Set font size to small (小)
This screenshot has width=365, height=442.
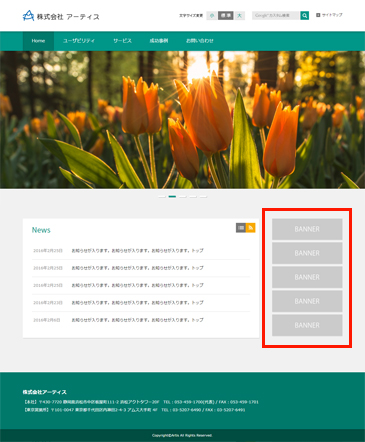tap(211, 15)
